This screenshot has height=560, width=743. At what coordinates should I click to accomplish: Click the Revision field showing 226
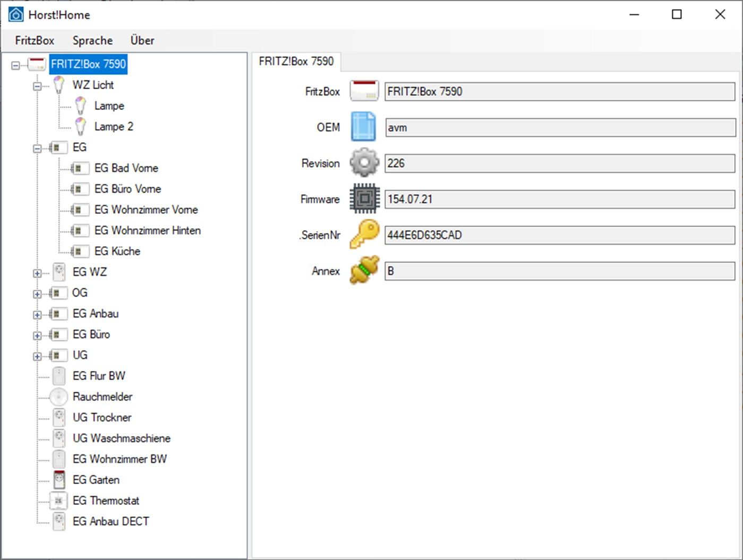pos(560,163)
